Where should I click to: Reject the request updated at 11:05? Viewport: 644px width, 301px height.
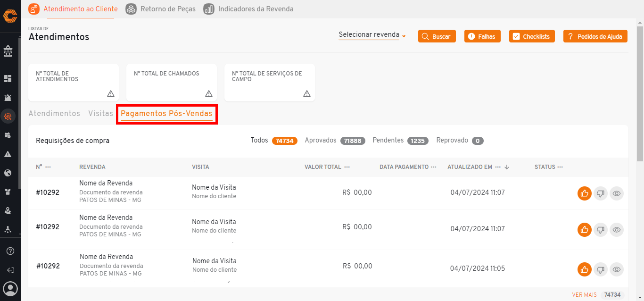pyautogui.click(x=601, y=270)
